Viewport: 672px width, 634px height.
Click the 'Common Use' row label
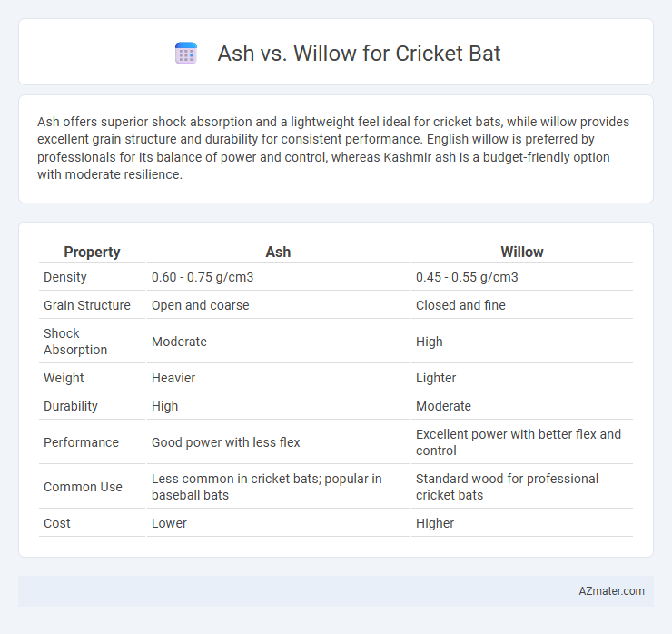click(83, 487)
